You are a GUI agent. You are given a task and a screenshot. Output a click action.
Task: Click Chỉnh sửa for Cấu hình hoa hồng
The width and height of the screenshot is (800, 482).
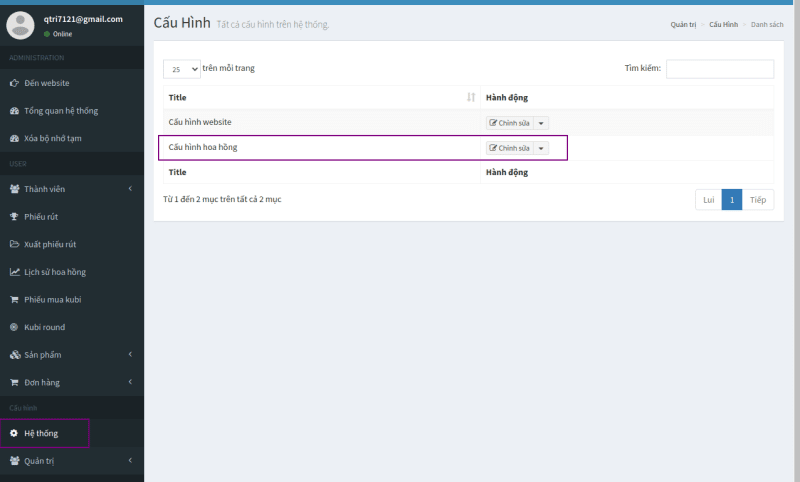[x=509, y=148]
